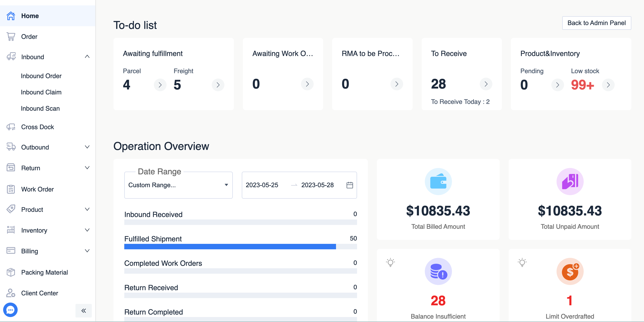
Task: Open Pending Product&Inventory arrow
Action: (557, 85)
